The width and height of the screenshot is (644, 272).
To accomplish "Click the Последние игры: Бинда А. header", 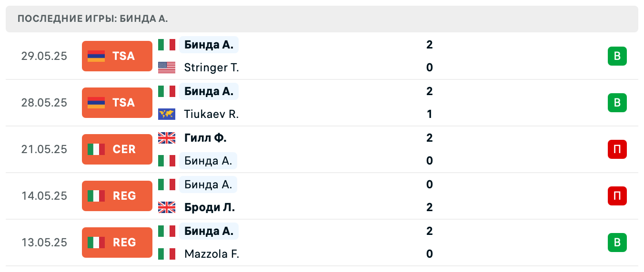I will [x=93, y=19].
